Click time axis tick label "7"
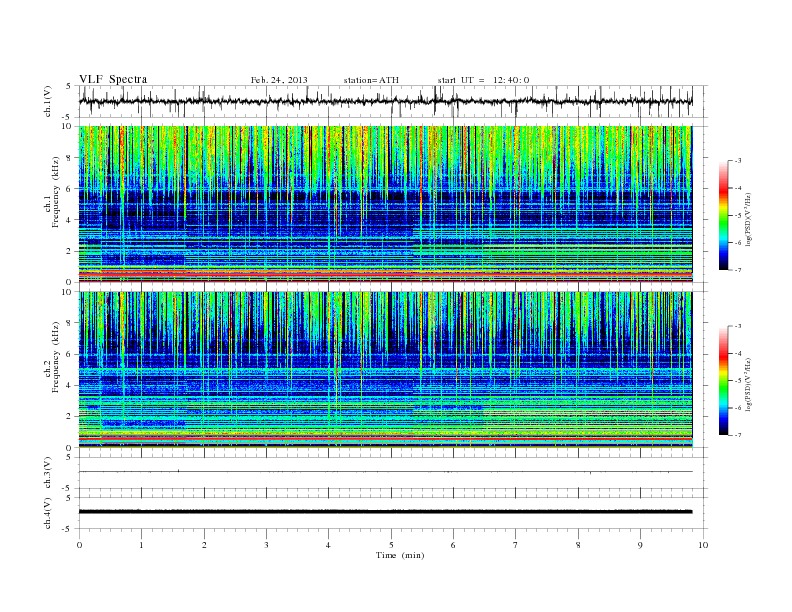This screenshot has width=792, height=612. click(516, 545)
